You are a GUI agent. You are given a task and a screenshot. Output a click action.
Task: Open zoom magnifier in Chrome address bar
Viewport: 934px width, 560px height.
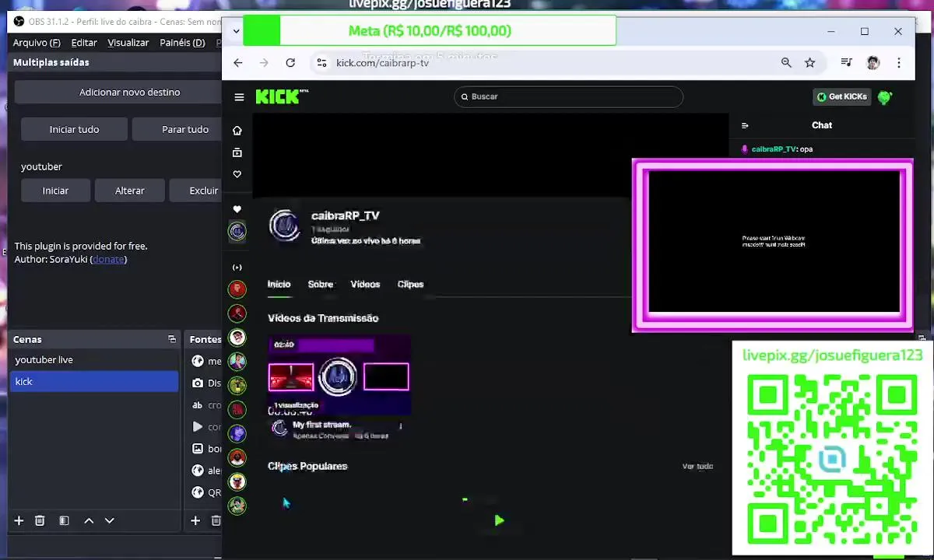(x=786, y=63)
